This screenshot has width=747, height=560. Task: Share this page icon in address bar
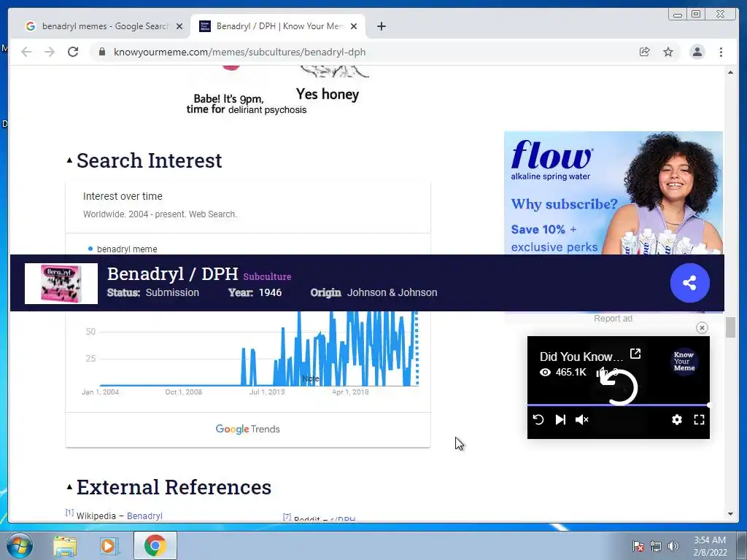pyautogui.click(x=645, y=52)
